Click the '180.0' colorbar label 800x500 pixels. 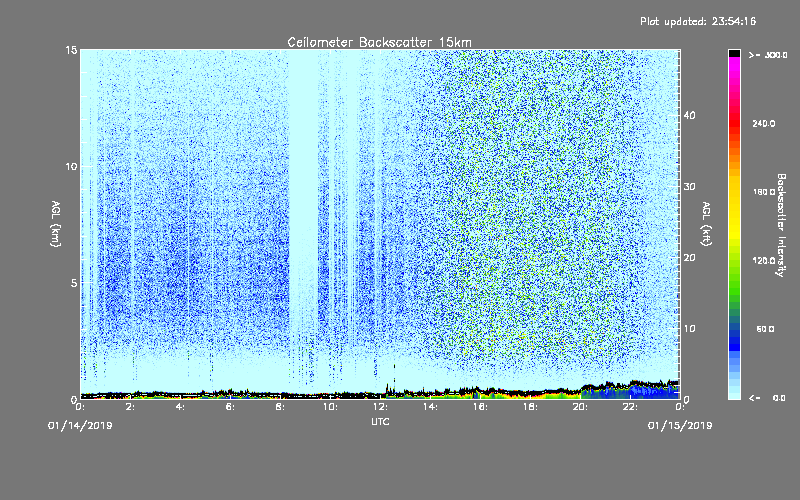pos(764,192)
